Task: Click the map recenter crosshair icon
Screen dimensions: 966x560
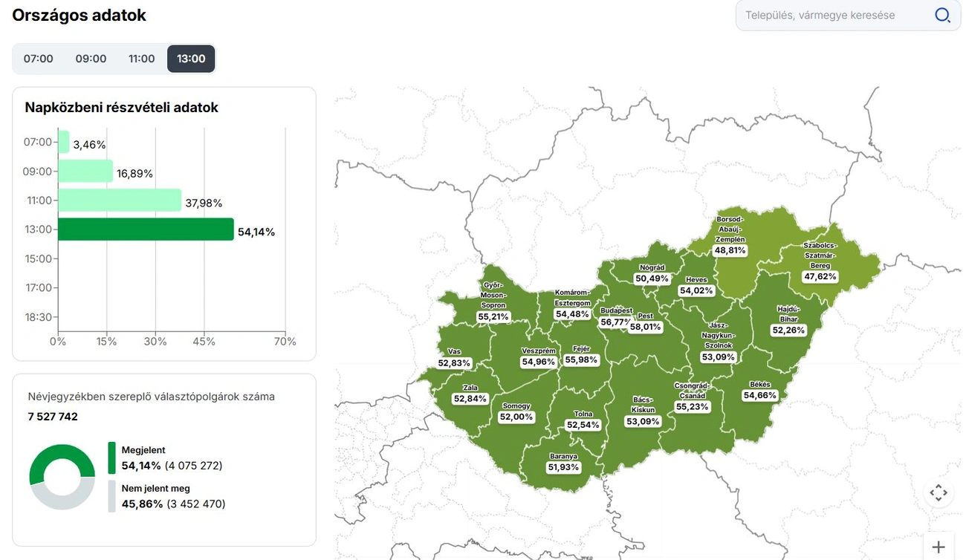Action: coord(939,492)
